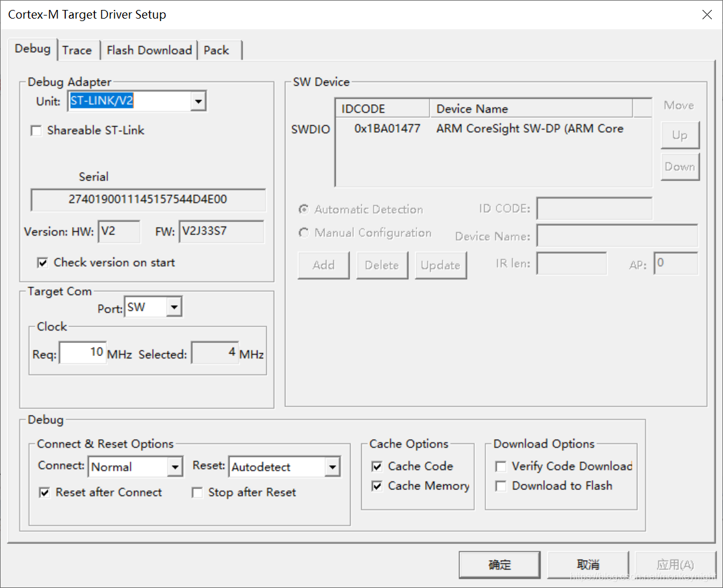Viewport: 723px width, 588px height.
Task: Click the Add device button
Action: 324,265
